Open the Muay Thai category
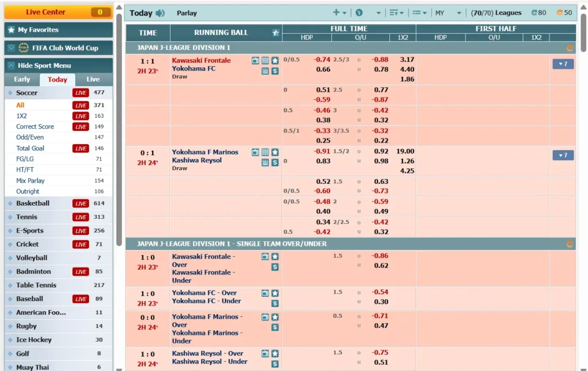 tap(59, 367)
